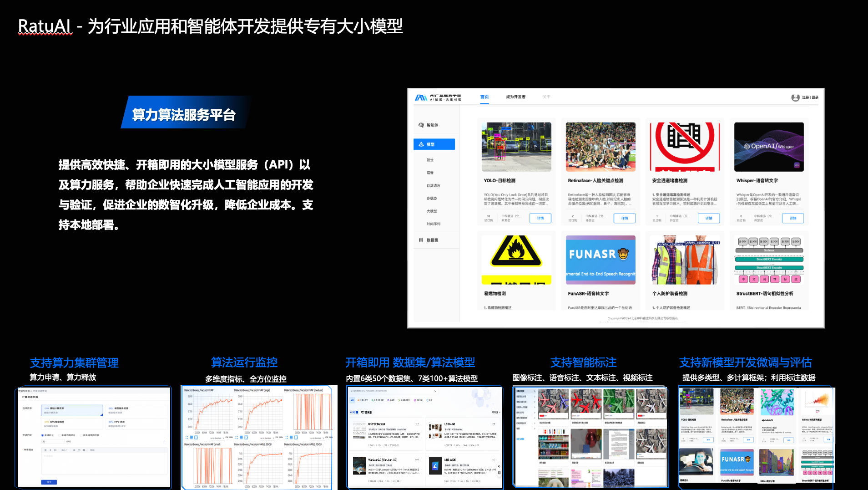Open the 易燃物检测 flame warning thumbnail
Image resolution: width=868 pixels, height=490 pixels.
pyautogui.click(x=516, y=260)
